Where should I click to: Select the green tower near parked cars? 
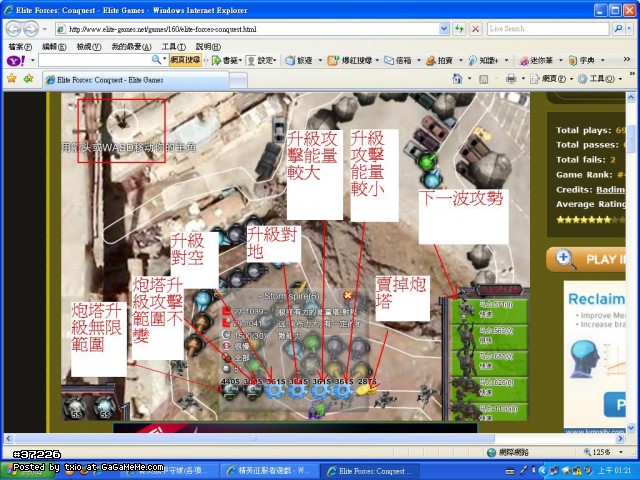427,160
